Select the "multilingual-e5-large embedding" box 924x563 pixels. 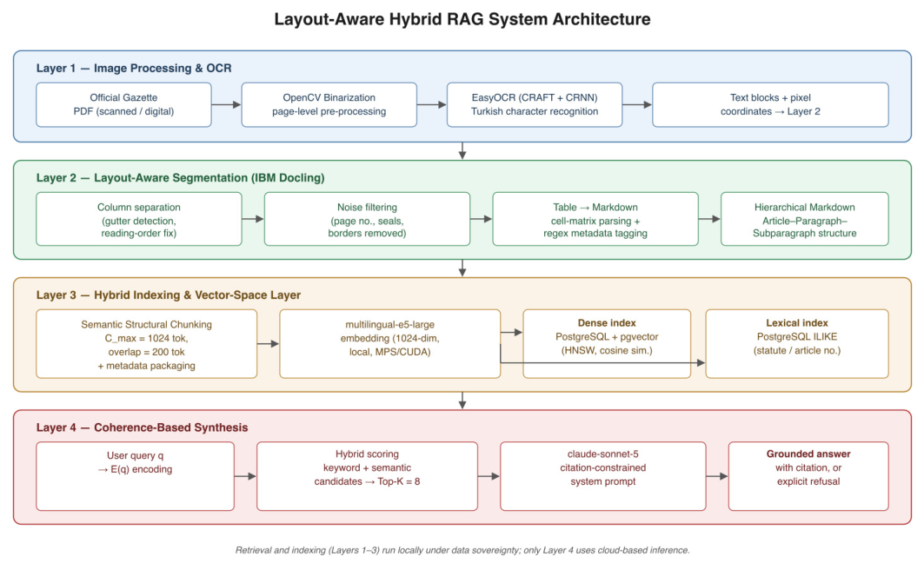[x=389, y=344]
